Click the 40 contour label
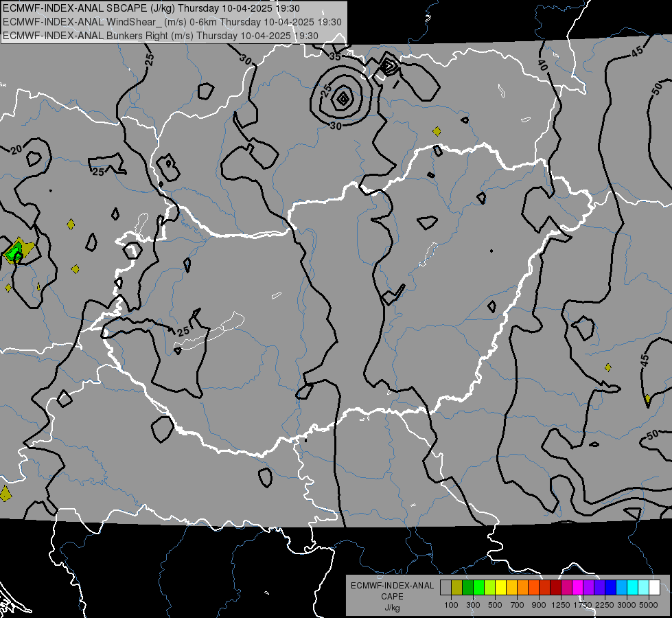Viewport: 672px width, 618px height. coord(542,65)
